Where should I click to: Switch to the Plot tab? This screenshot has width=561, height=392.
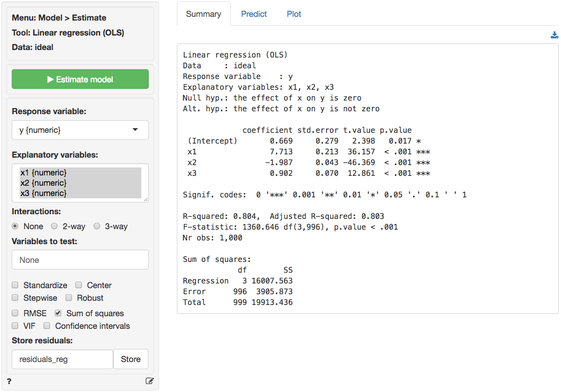294,14
